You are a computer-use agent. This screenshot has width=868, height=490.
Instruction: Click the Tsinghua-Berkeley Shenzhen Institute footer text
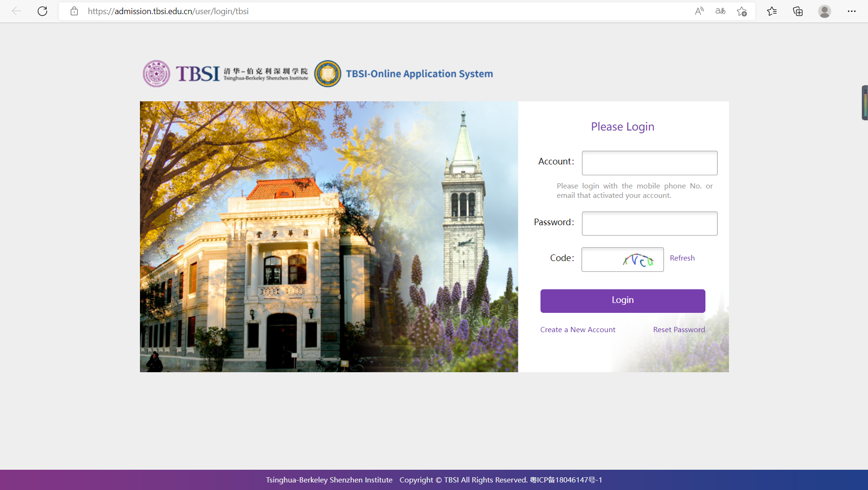coord(329,480)
